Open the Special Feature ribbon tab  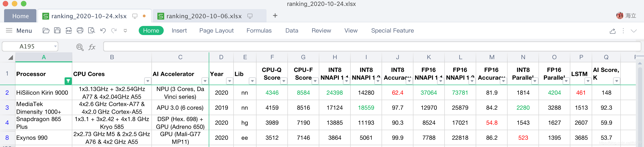(x=392, y=30)
